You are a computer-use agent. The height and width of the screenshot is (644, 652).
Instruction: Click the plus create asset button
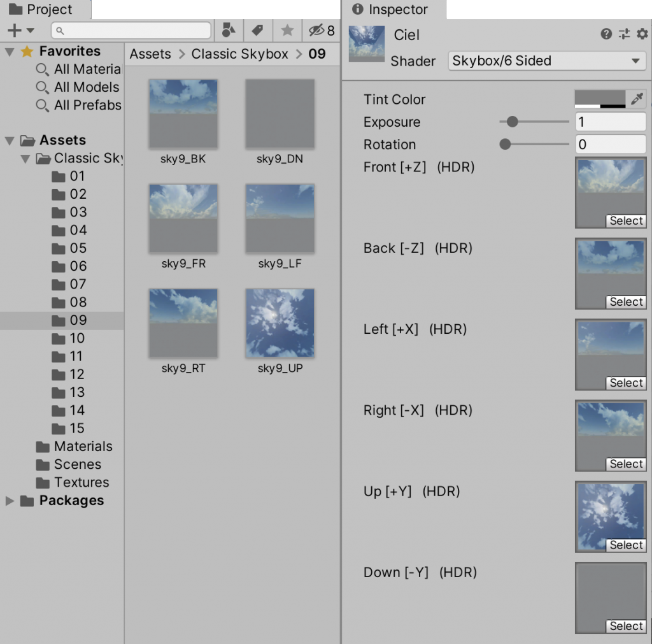(15, 31)
